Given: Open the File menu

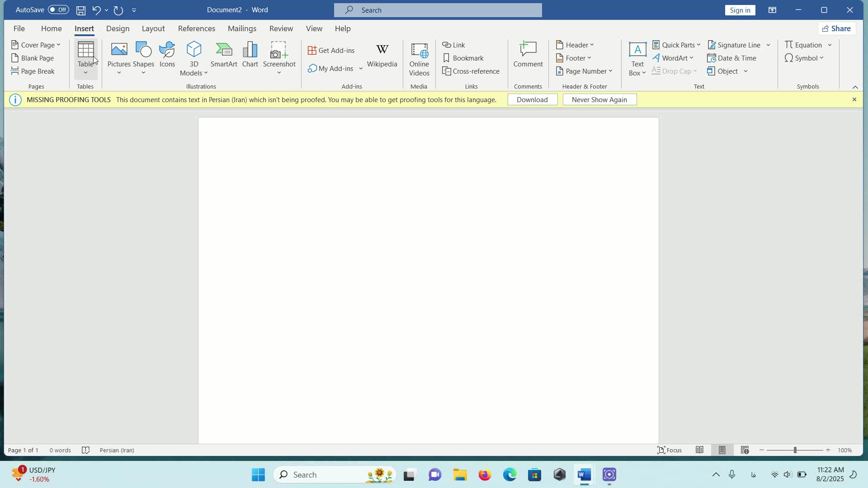Looking at the screenshot, I should [x=19, y=28].
